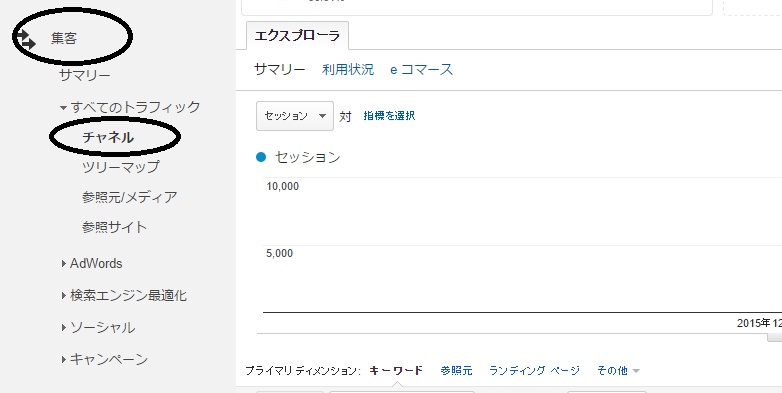Open the 参照元/メディア report
This screenshot has width=782, height=393.
click(130, 197)
